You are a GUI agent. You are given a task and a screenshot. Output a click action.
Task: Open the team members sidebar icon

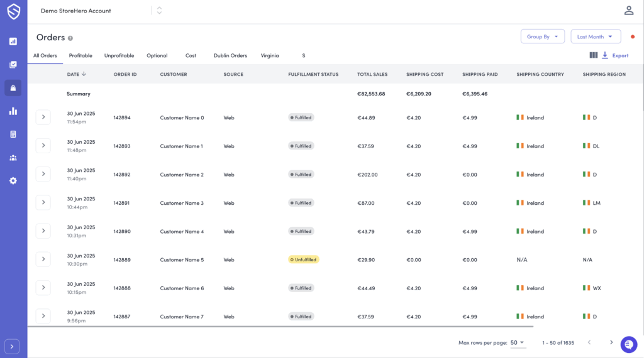(x=13, y=158)
